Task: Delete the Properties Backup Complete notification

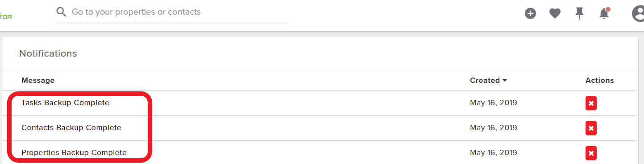Action: [x=591, y=153]
